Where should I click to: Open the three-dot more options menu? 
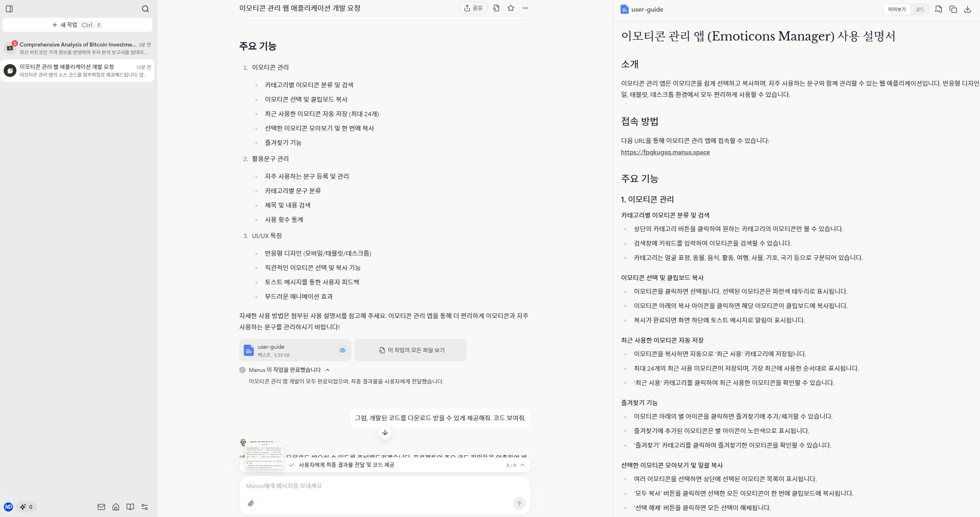[x=525, y=8]
